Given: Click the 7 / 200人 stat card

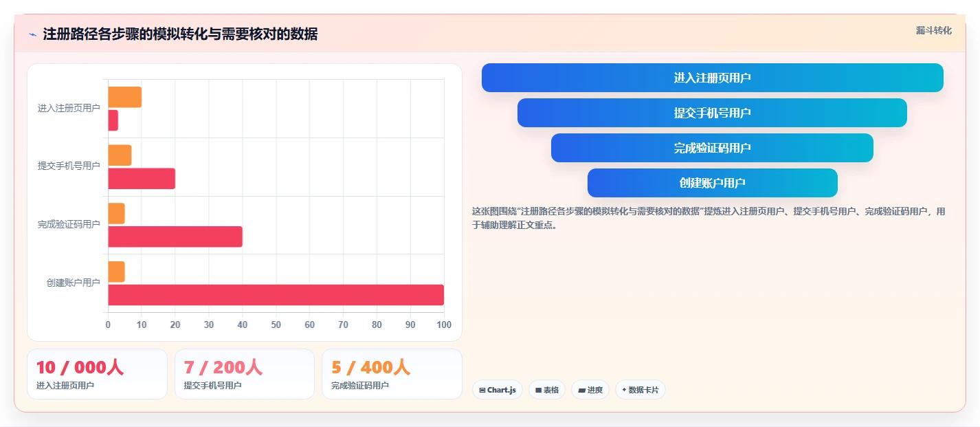Looking at the screenshot, I should click(245, 374).
